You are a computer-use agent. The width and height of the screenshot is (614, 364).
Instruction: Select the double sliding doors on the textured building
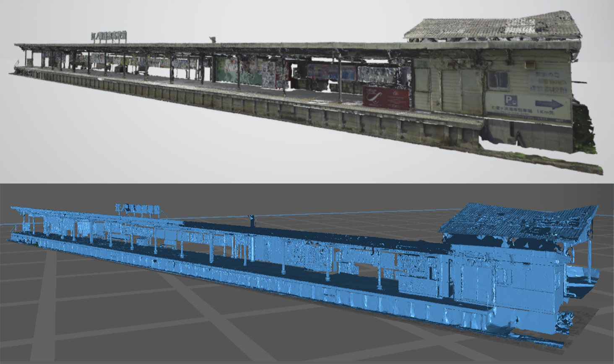[x=450, y=89]
